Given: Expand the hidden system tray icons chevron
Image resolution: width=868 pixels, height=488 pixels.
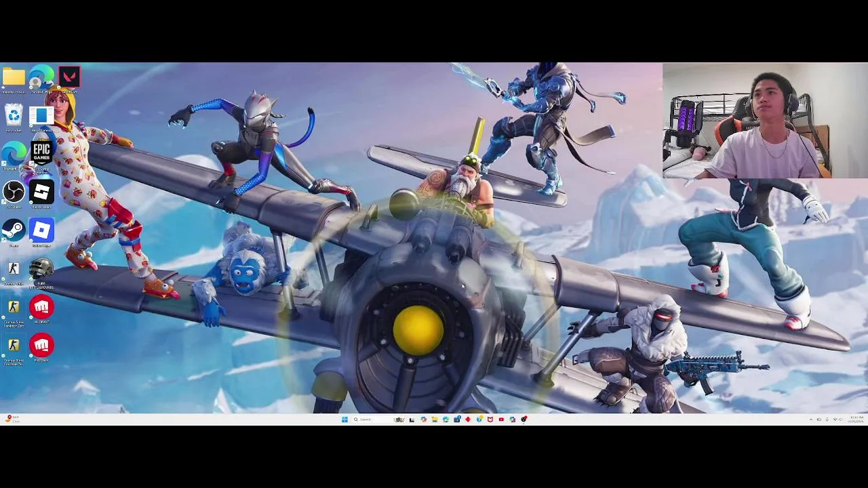Looking at the screenshot, I should (811, 420).
